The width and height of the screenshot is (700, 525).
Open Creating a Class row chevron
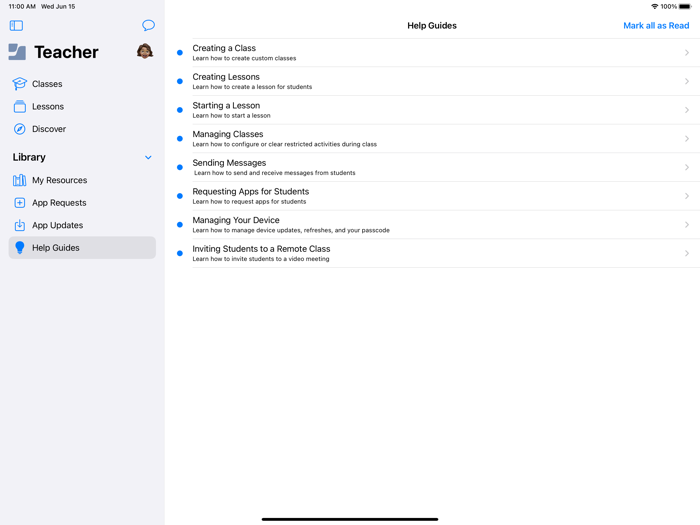(687, 53)
